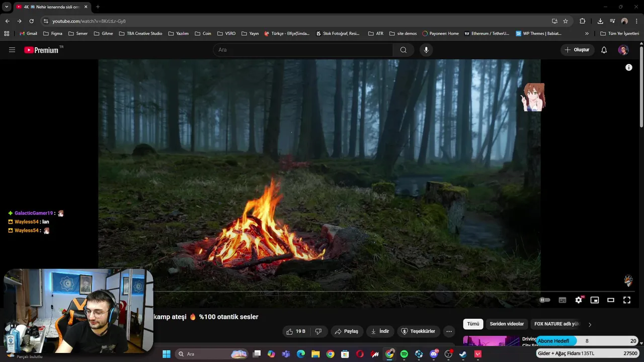Open the GAme bookmarks folder
644x362 pixels.
click(103, 34)
